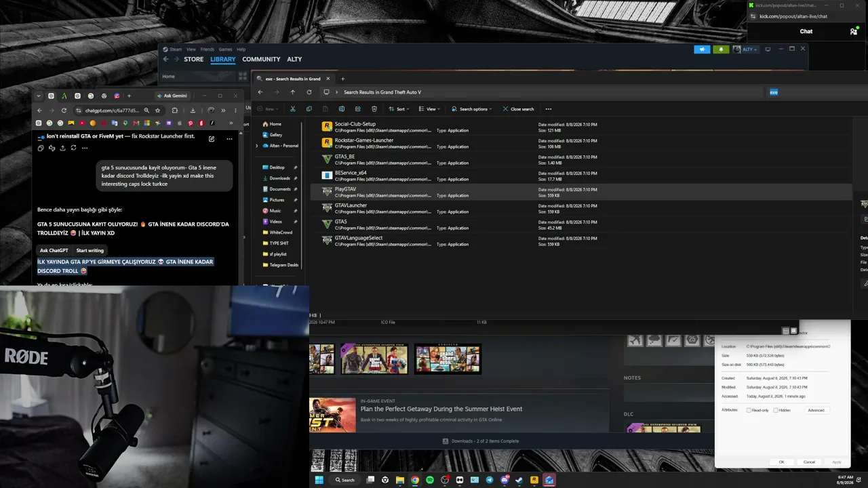Open Chrome downloads icon

coord(193,110)
